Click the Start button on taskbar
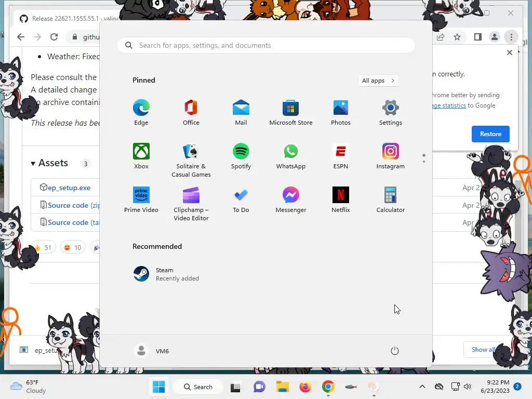This screenshot has width=532, height=399. point(158,387)
